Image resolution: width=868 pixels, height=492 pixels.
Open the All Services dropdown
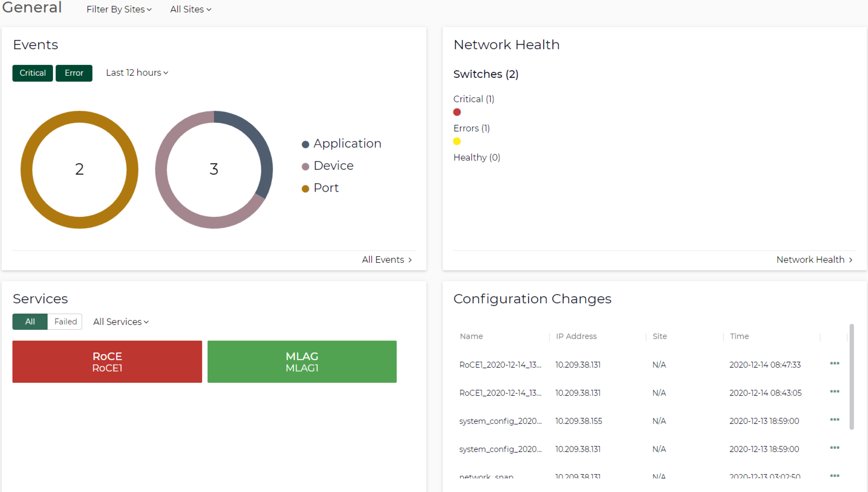(x=120, y=321)
